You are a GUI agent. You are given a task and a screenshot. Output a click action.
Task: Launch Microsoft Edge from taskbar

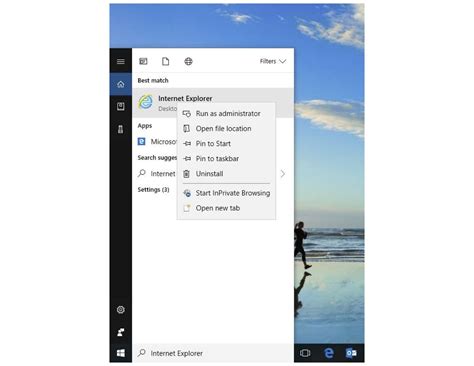point(329,353)
